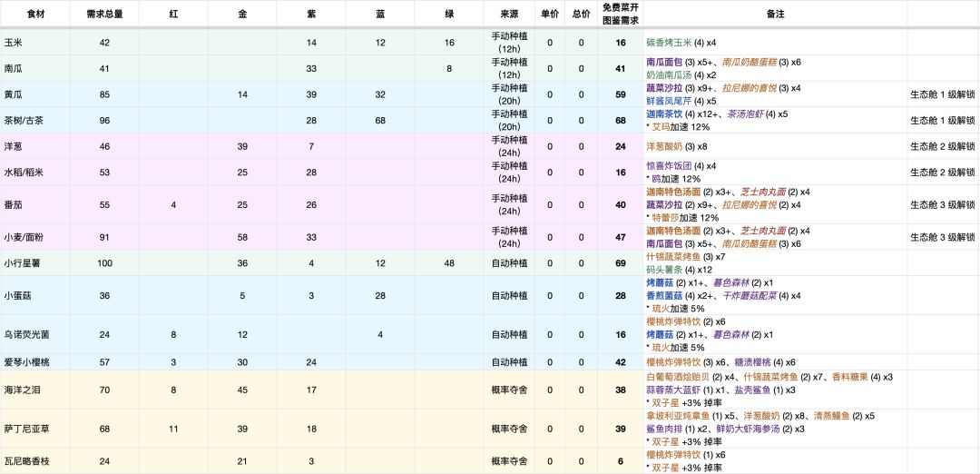Select the 备注 column header
Screen dimensions: 980x474
click(x=775, y=14)
